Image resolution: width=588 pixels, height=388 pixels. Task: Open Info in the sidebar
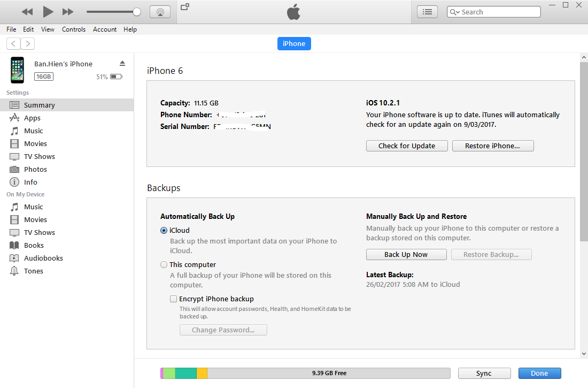click(x=67, y=182)
